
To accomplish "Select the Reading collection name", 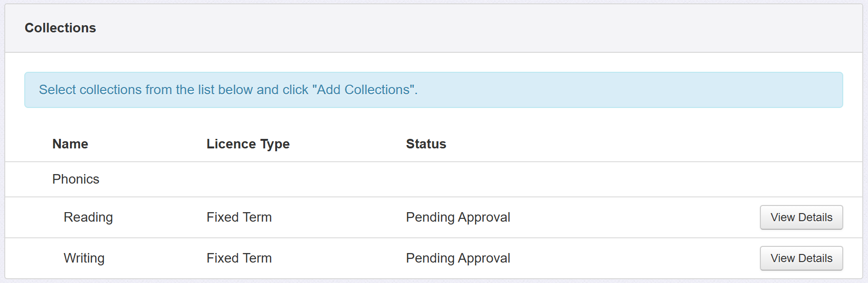I will tap(88, 217).
